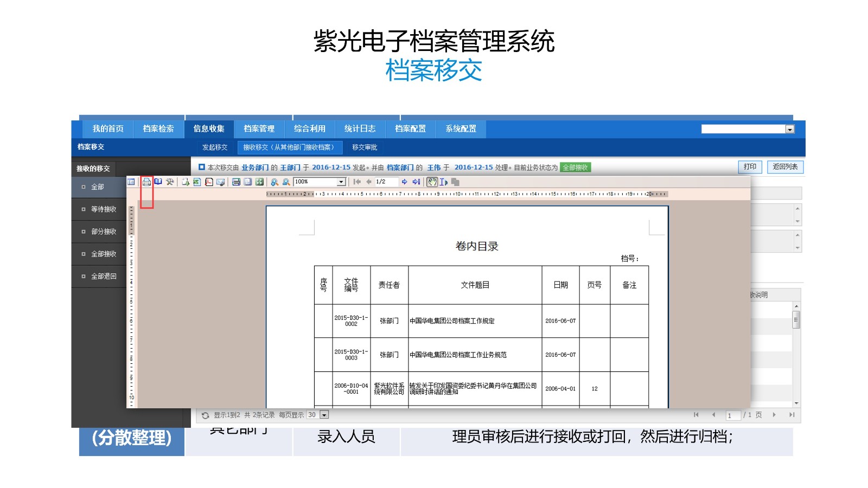Open 综合利用 tab

tap(310, 129)
